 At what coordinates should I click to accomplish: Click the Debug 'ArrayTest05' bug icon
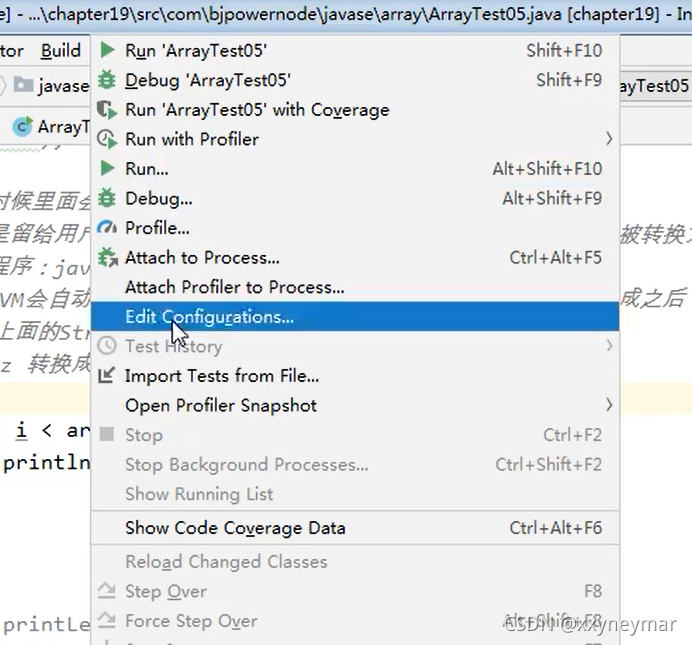[x=107, y=80]
